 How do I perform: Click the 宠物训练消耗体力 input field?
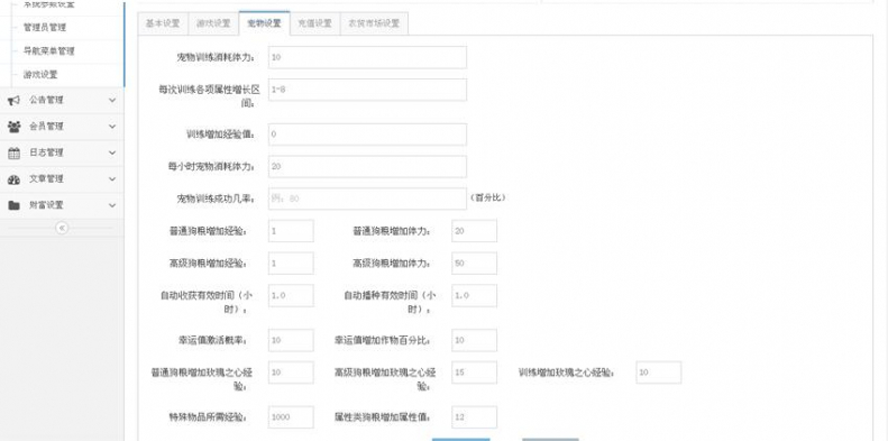pyautogui.click(x=368, y=57)
